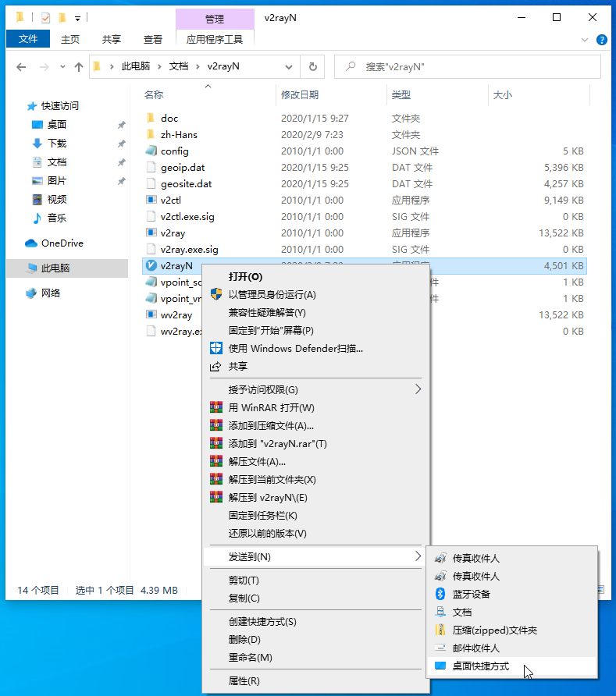Click 解压到 v2rayN\(E)
The height and width of the screenshot is (696, 616).
pyautogui.click(x=315, y=498)
